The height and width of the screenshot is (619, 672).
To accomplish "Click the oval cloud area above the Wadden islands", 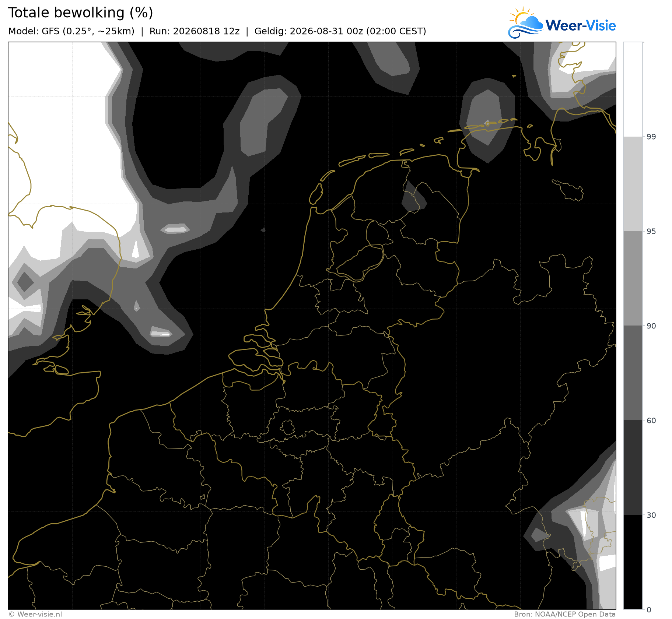I will [x=487, y=120].
